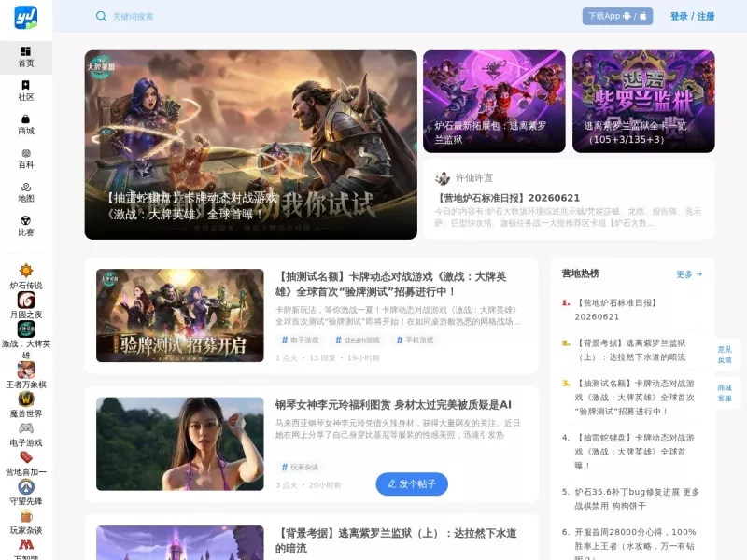Click the # 玩家杂谈 tag
The width and height of the screenshot is (747, 560).
point(300,468)
